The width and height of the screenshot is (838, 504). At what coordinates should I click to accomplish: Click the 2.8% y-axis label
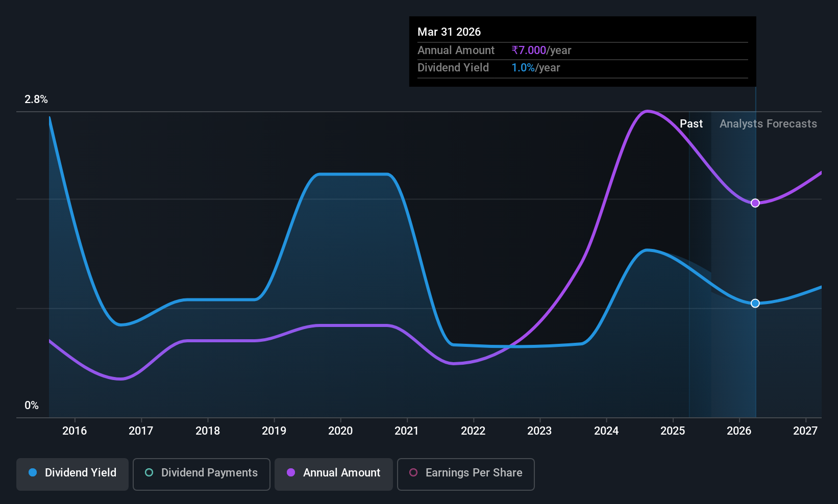click(36, 99)
